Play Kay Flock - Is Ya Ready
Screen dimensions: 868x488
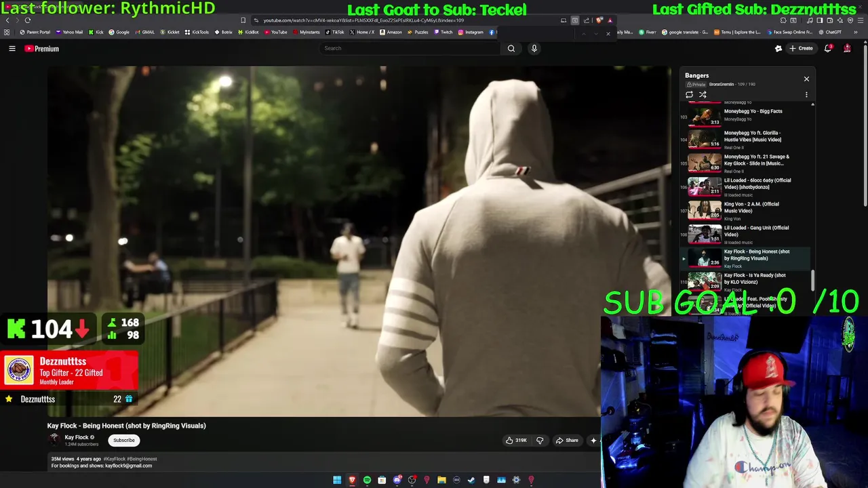click(x=745, y=281)
